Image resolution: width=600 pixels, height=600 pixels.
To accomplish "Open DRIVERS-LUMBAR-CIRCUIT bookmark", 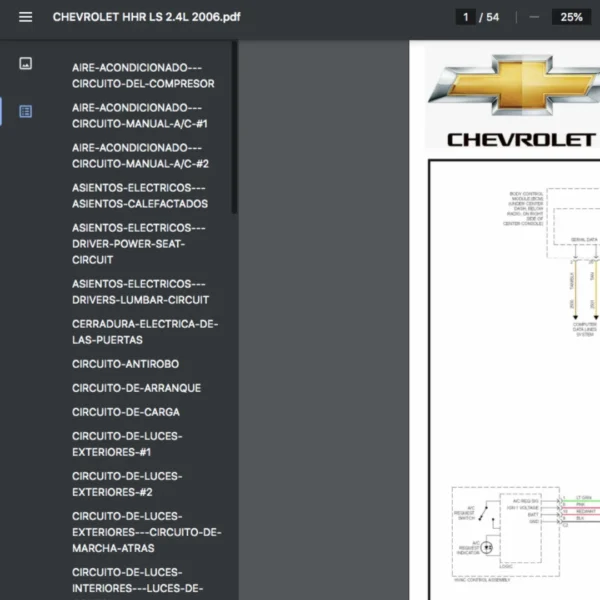I will [140, 292].
